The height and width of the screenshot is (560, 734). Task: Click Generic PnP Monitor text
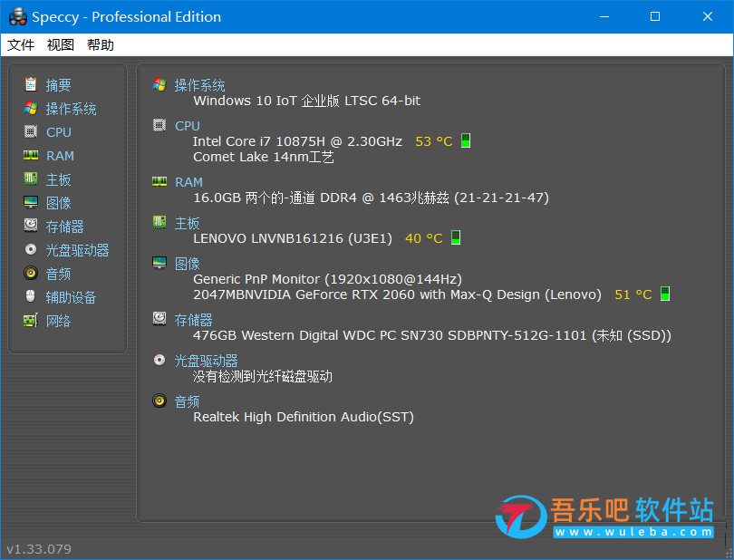point(328,279)
